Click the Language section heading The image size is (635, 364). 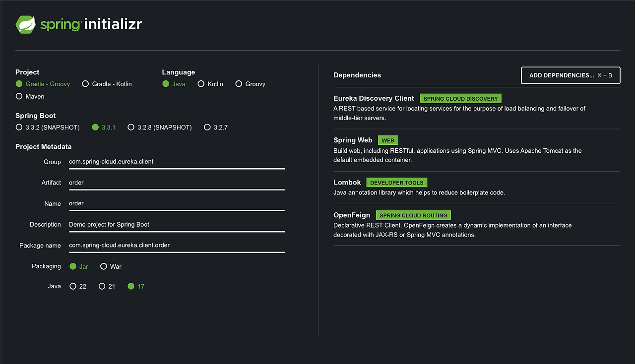[179, 72]
